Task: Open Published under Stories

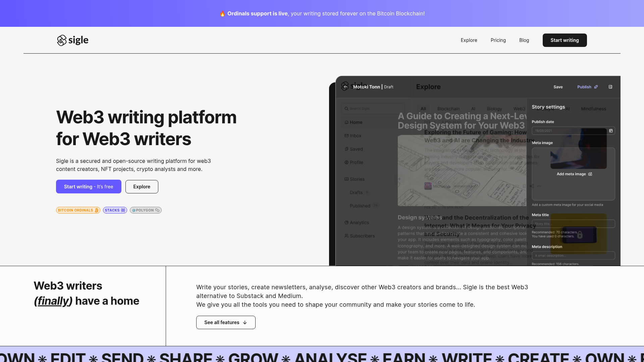Action: pyautogui.click(x=360, y=206)
